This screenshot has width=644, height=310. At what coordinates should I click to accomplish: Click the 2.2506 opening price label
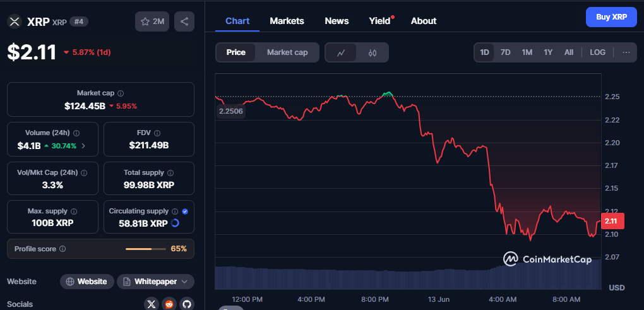(231, 112)
